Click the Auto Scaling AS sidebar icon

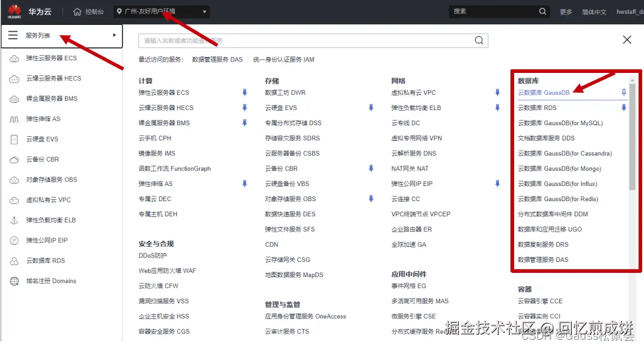click(x=15, y=119)
